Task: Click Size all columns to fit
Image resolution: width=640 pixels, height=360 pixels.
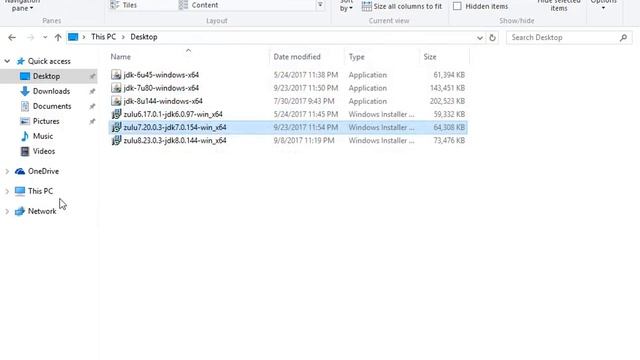Action: click(402, 7)
